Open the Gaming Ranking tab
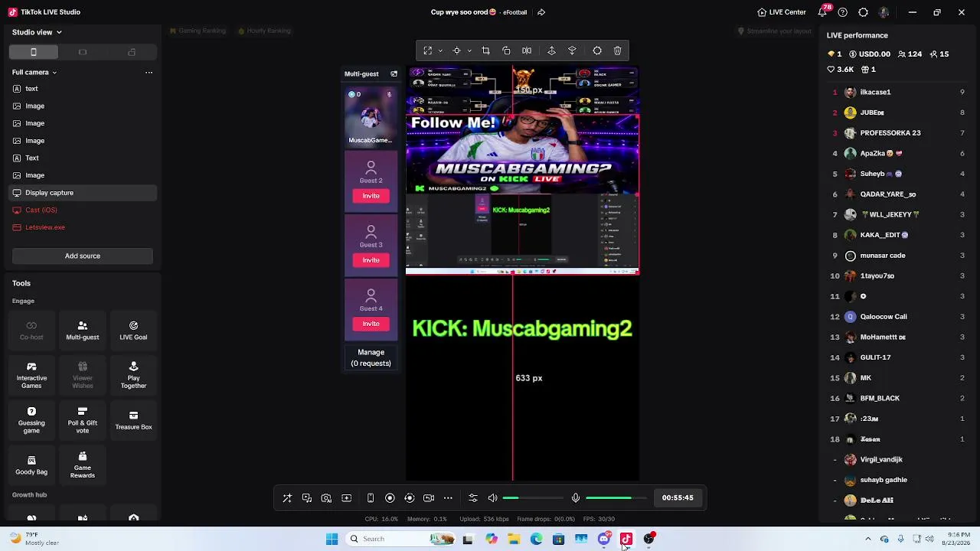Viewport: 980px width, 551px height. pos(198,31)
